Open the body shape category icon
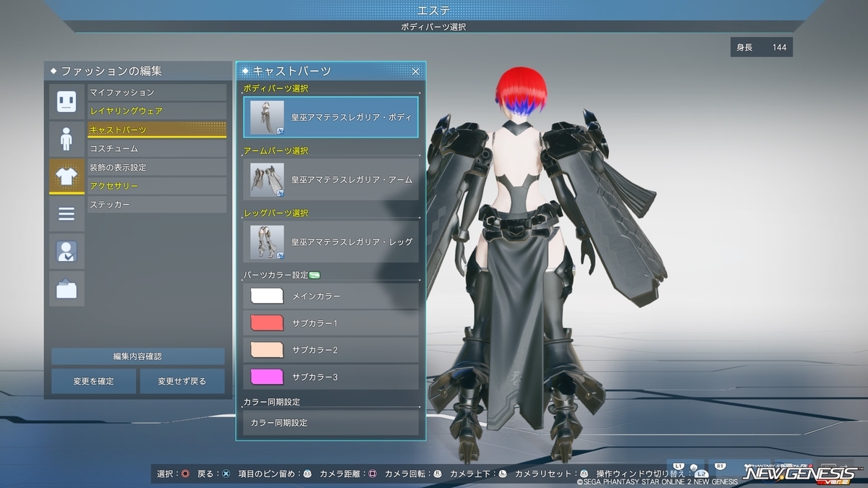This screenshot has width=868, height=488. (67, 138)
